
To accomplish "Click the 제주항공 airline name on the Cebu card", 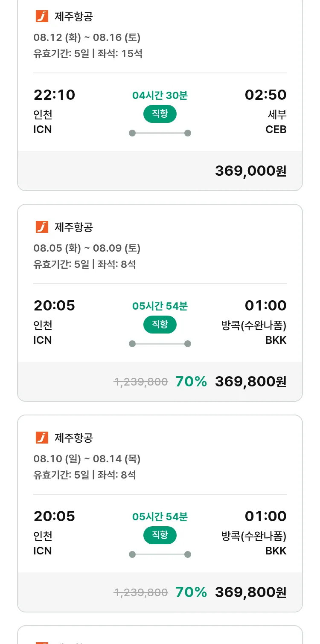I will (x=73, y=17).
